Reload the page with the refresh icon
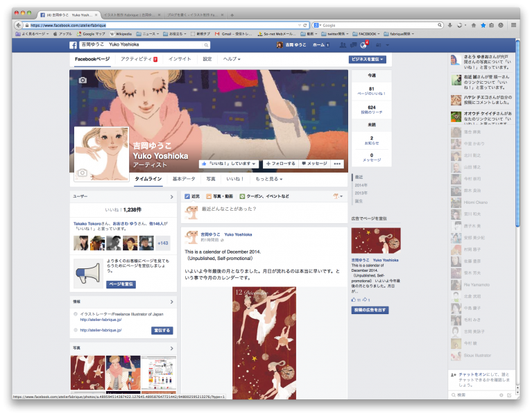The image size is (532, 416). click(x=305, y=25)
